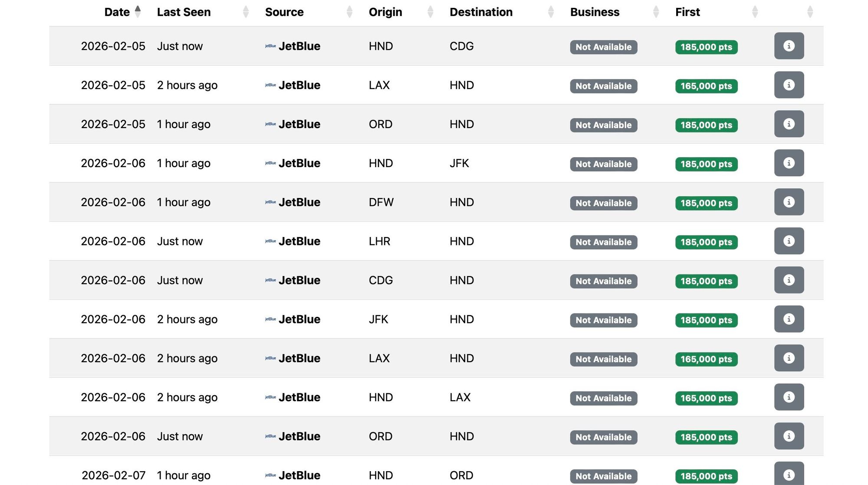The width and height of the screenshot is (868, 485).
Task: Open info for HND to JFK flight
Action: point(789,163)
